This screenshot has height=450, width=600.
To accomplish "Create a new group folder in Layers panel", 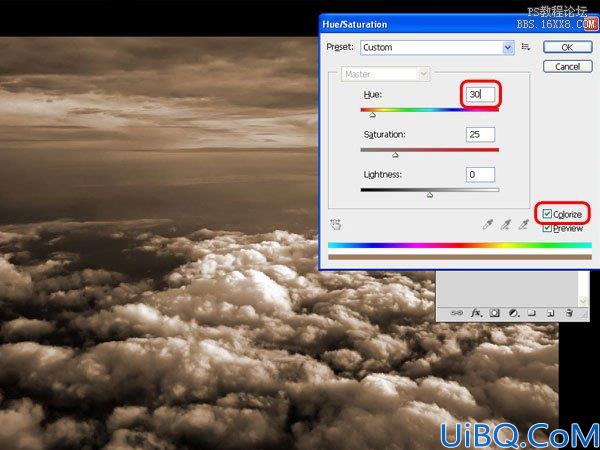I will pyautogui.click(x=532, y=313).
